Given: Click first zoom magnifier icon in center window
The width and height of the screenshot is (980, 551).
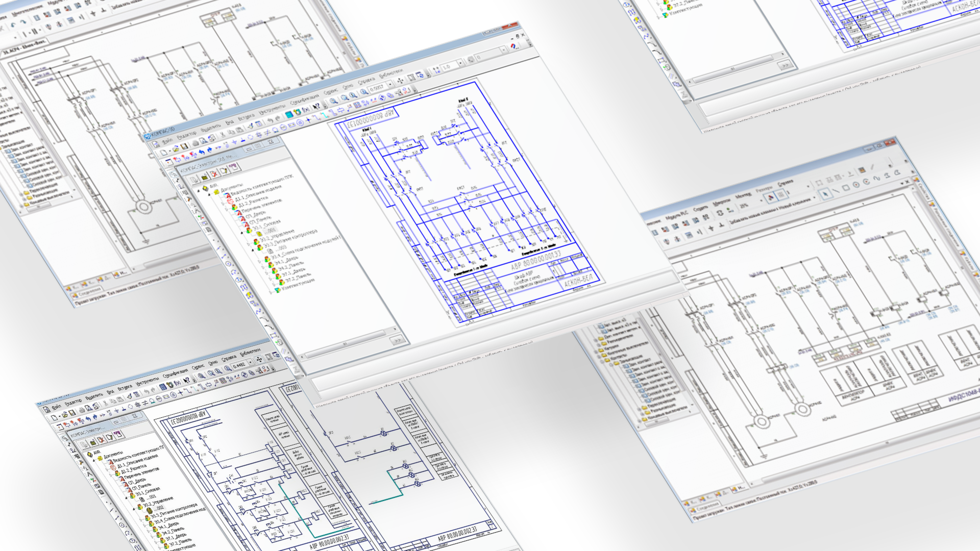Looking at the screenshot, I should (x=333, y=101).
